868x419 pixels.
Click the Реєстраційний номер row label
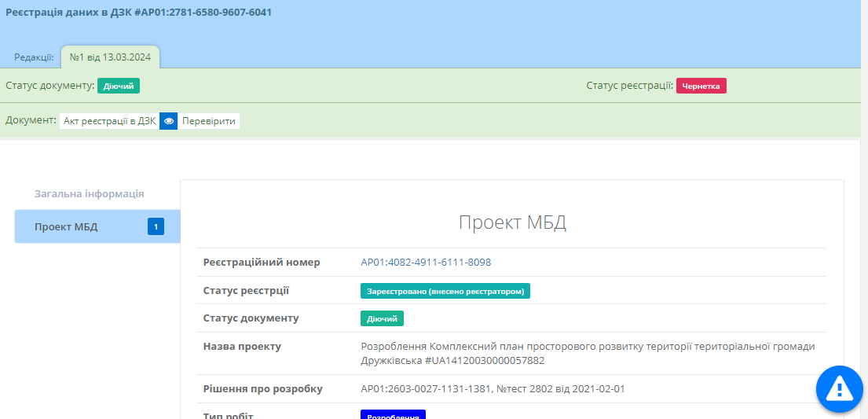point(262,263)
